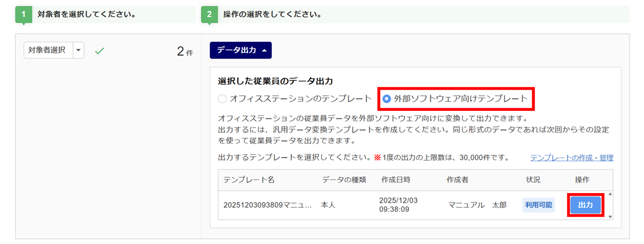Image resolution: width=644 pixels, height=244 pixels.
Task: Select the 20251203093809マニュ… template row name
Action: point(268,205)
